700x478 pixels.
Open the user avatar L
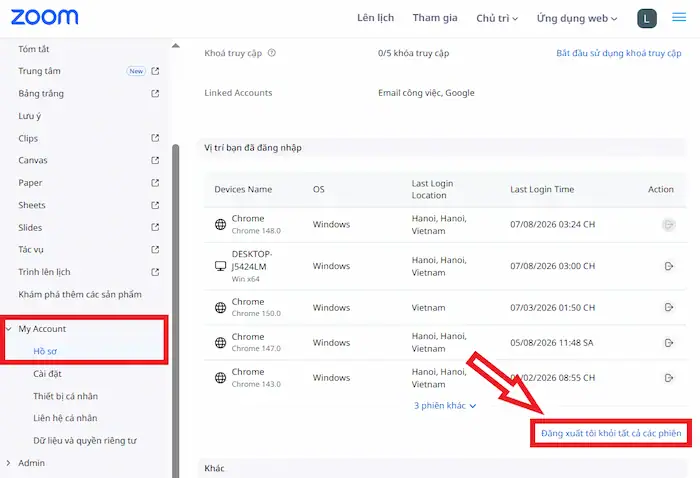(646, 19)
